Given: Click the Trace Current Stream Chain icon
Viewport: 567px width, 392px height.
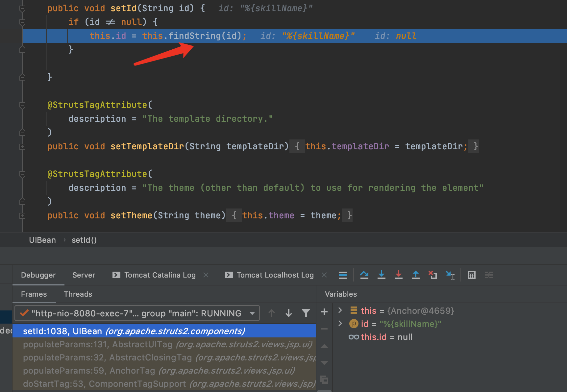Looking at the screenshot, I should 489,275.
